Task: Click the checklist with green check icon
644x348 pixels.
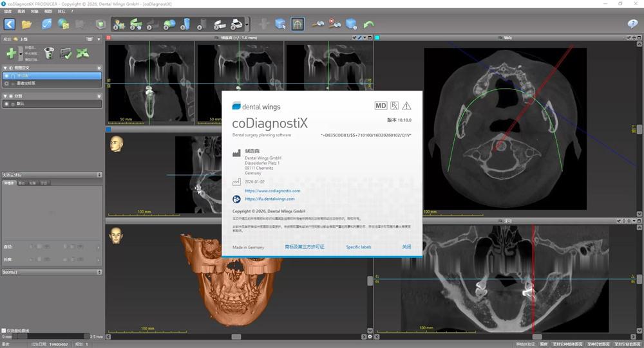Action: [66, 53]
